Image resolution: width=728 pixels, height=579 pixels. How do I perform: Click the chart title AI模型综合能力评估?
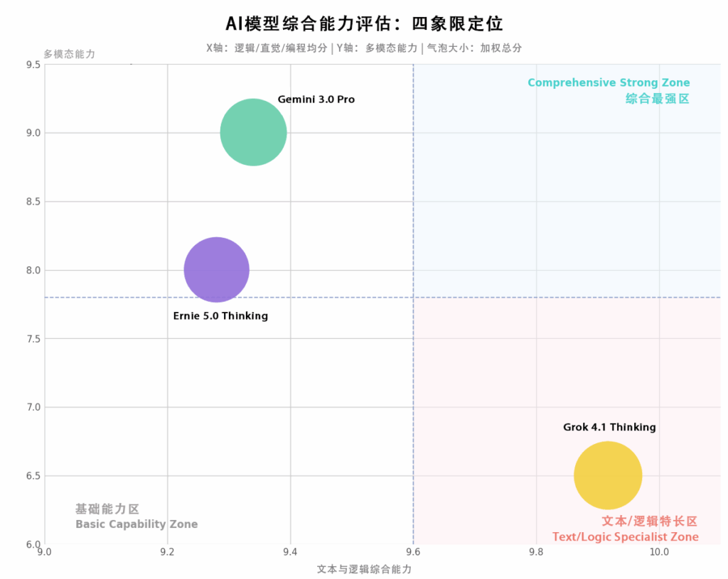(x=364, y=23)
